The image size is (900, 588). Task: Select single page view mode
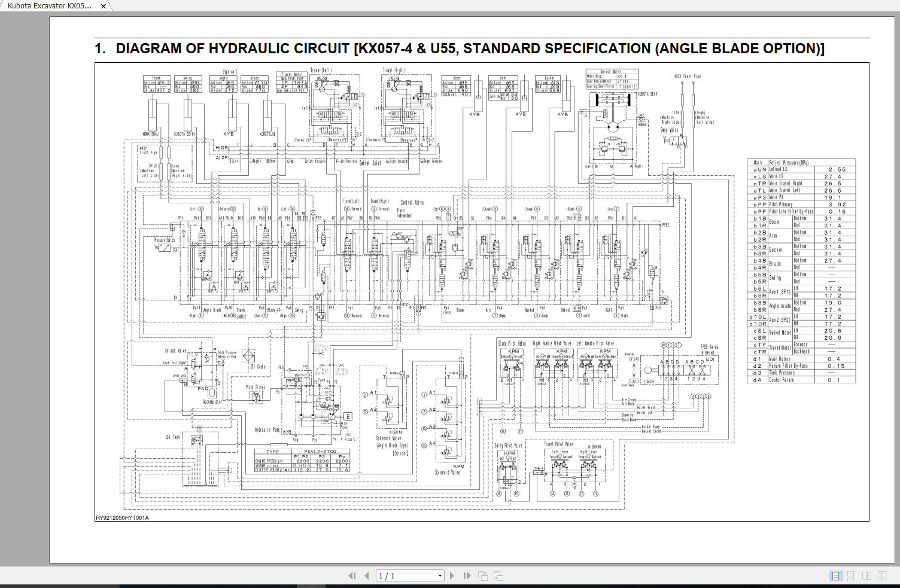[836, 575]
